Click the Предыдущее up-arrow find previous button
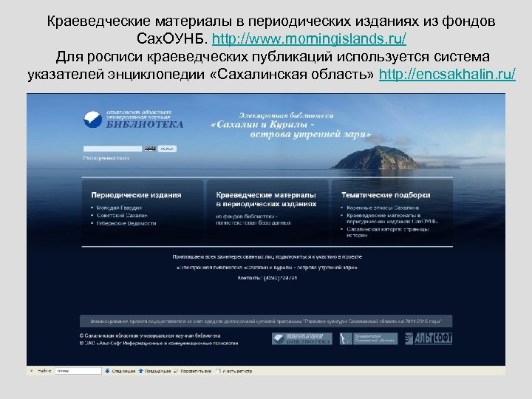 [154, 371]
